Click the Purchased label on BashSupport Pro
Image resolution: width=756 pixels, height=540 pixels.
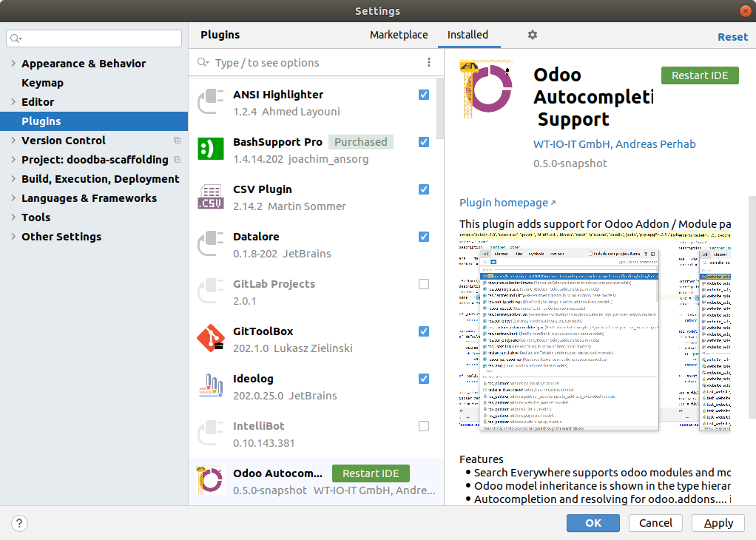(361, 142)
